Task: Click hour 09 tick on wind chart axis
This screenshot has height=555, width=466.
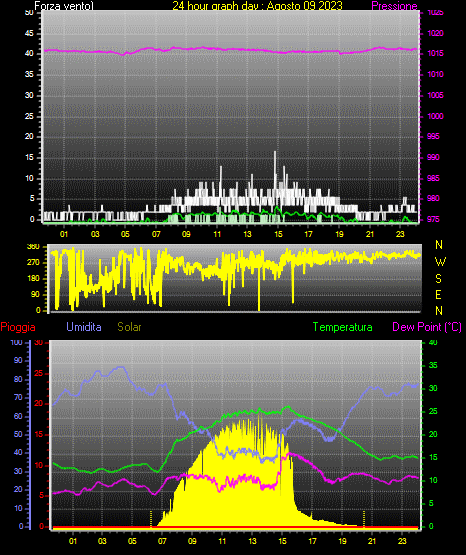Action: pyautogui.click(x=186, y=234)
